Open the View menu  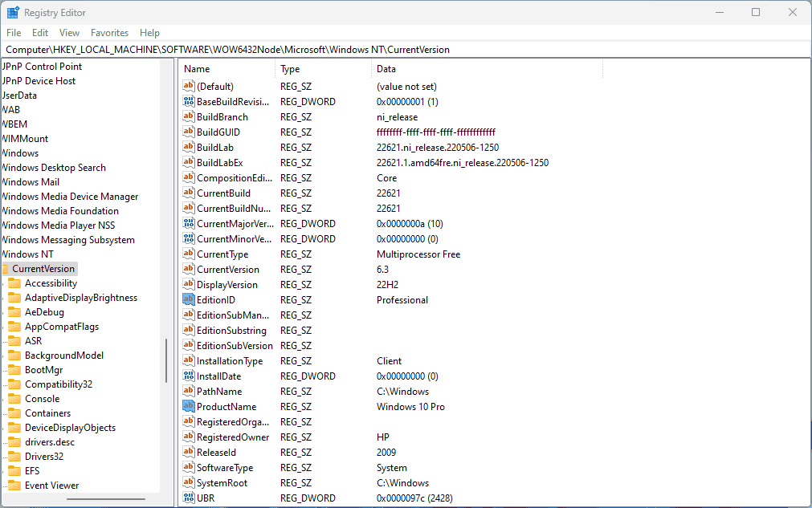coord(69,33)
